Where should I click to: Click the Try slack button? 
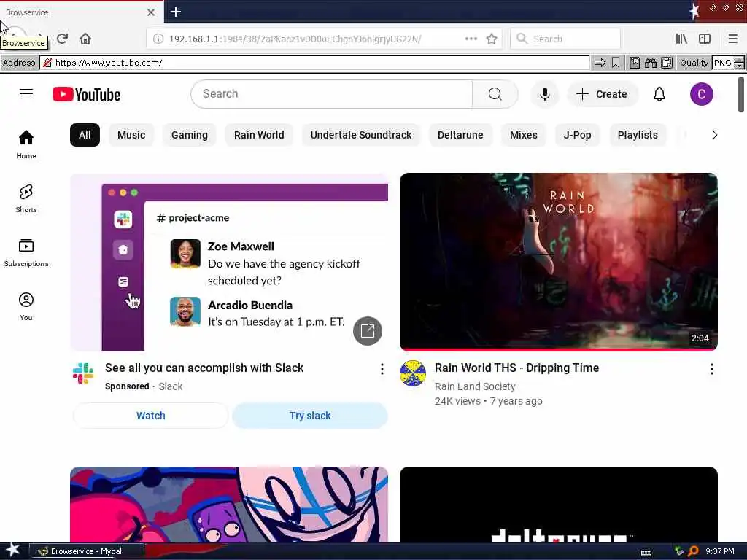pos(309,415)
